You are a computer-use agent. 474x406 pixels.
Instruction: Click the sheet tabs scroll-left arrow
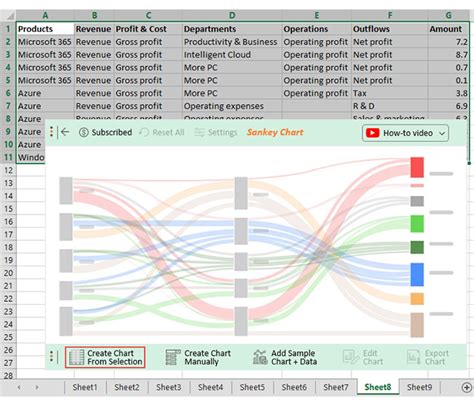point(19,387)
